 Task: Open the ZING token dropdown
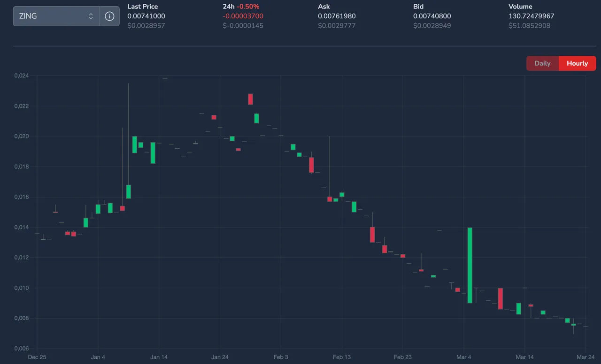tap(56, 16)
